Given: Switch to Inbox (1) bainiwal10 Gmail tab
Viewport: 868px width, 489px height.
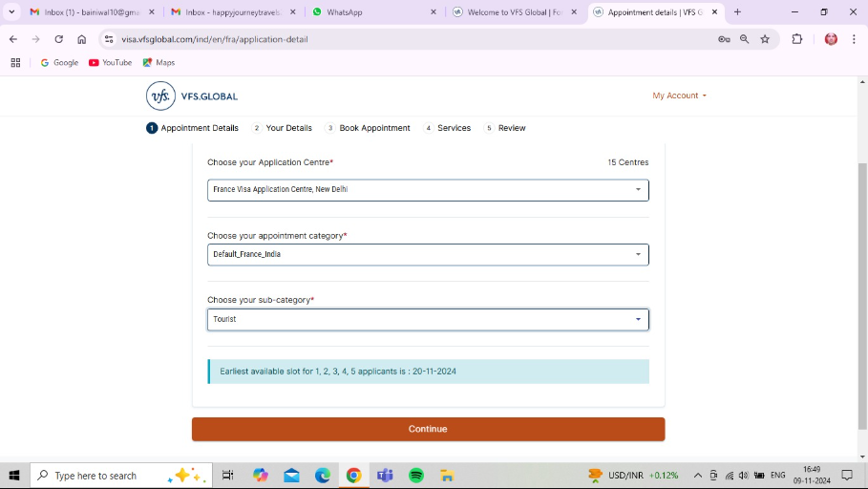Looking at the screenshot, I should click(x=93, y=11).
